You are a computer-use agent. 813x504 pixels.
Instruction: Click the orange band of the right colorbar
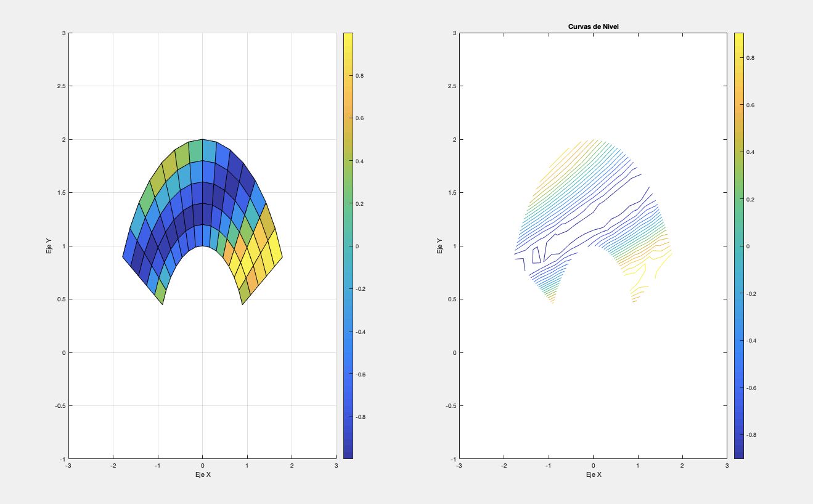(738, 105)
